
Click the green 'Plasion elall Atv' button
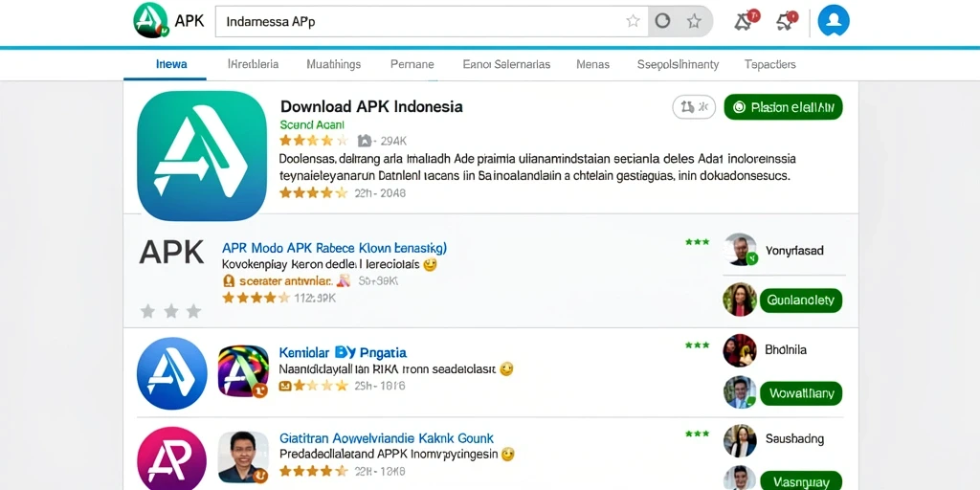coord(783,107)
